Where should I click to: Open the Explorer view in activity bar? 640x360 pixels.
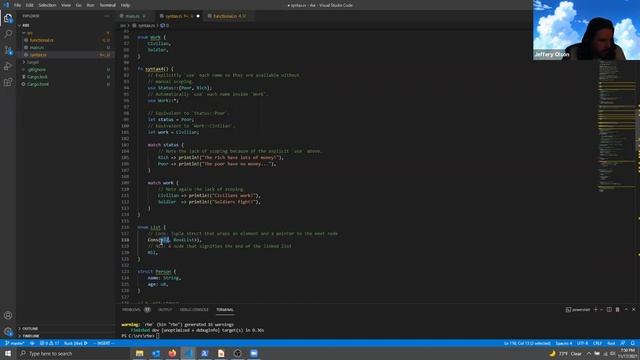(x=8, y=18)
